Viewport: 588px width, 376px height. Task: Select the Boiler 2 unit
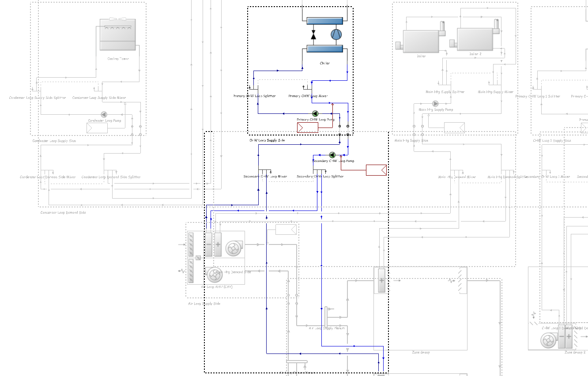tap(475, 39)
